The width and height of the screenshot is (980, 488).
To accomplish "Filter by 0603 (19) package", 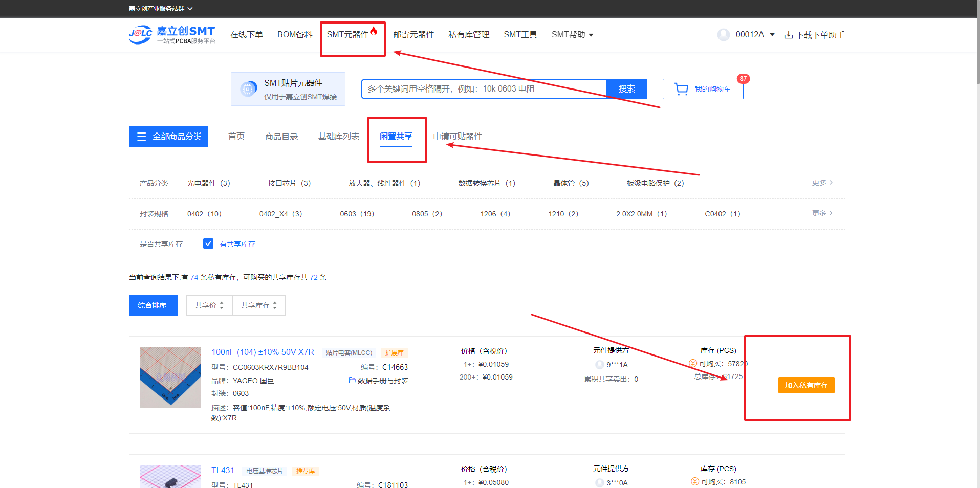I will (x=357, y=214).
